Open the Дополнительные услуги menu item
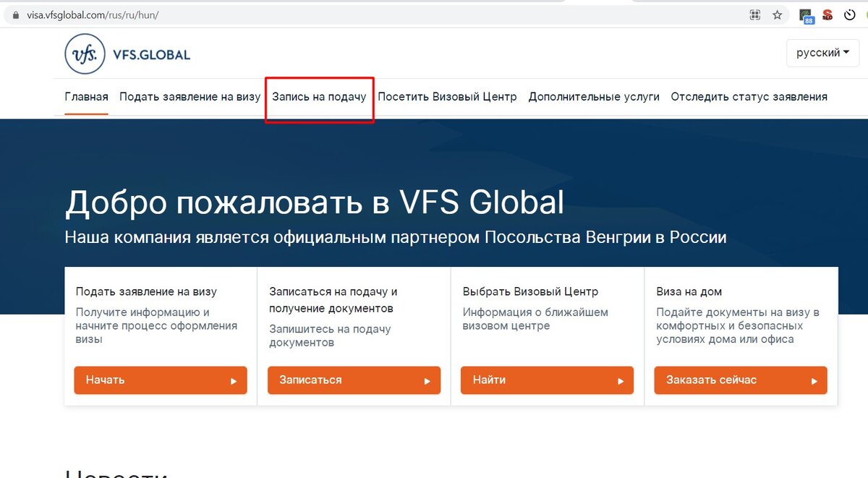Screen dimensions: 868x478 pyautogui.click(x=594, y=96)
